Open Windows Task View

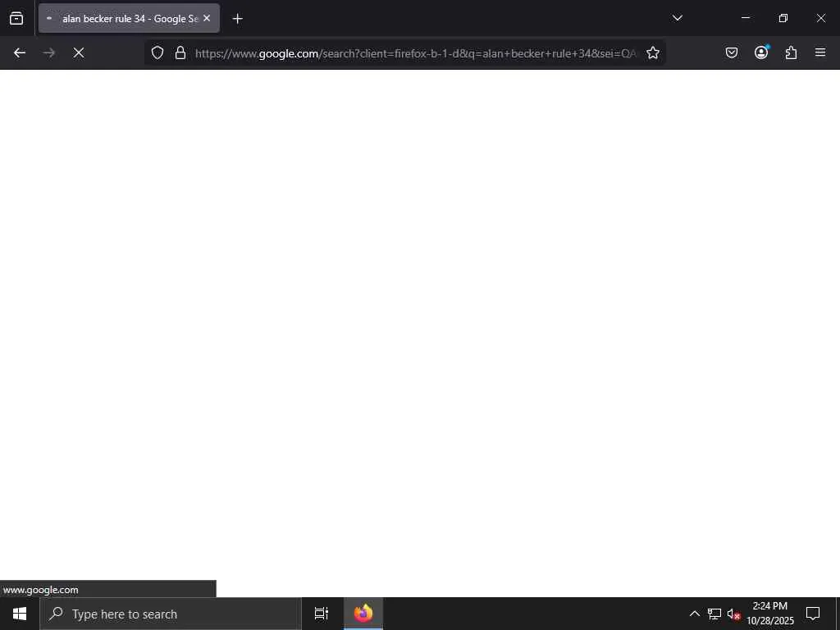coord(322,614)
